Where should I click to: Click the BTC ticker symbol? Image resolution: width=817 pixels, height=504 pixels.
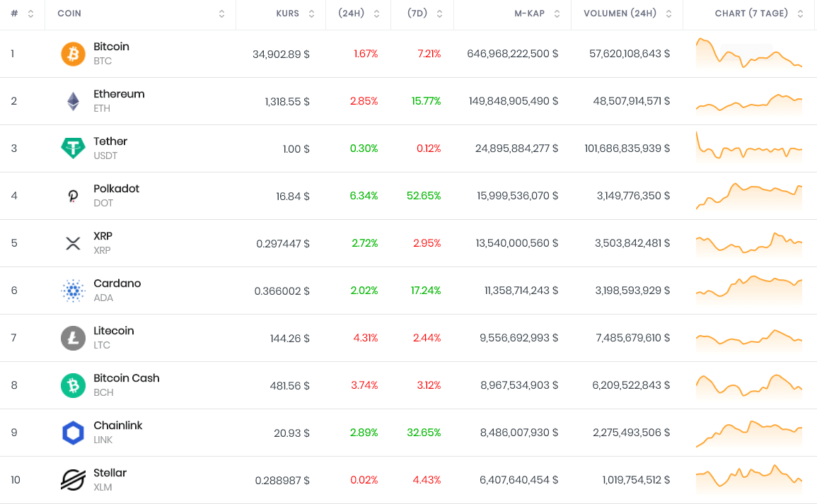(103, 61)
